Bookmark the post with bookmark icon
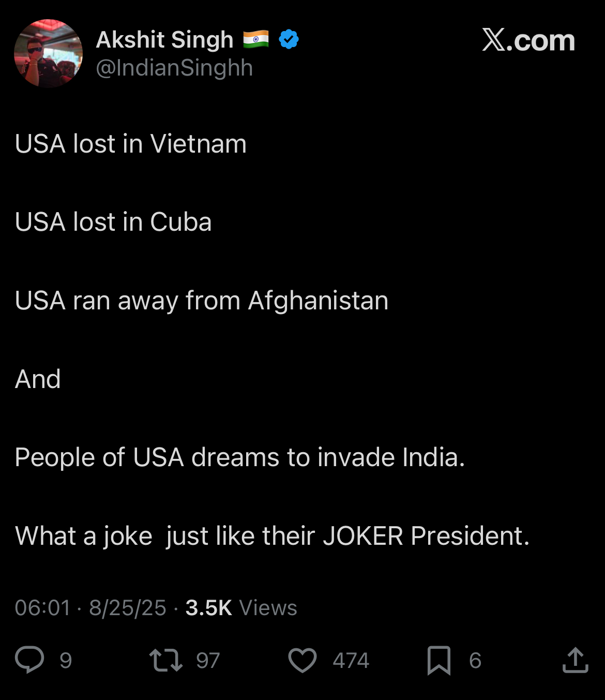 click(x=438, y=660)
